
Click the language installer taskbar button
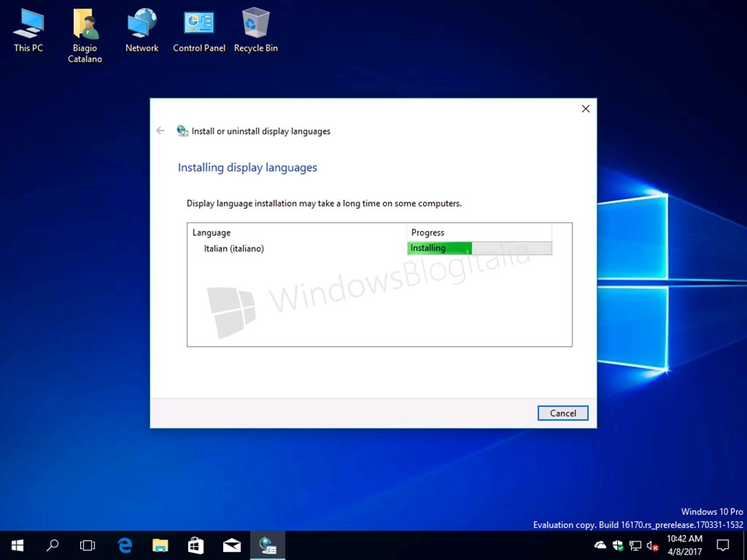[x=267, y=545]
